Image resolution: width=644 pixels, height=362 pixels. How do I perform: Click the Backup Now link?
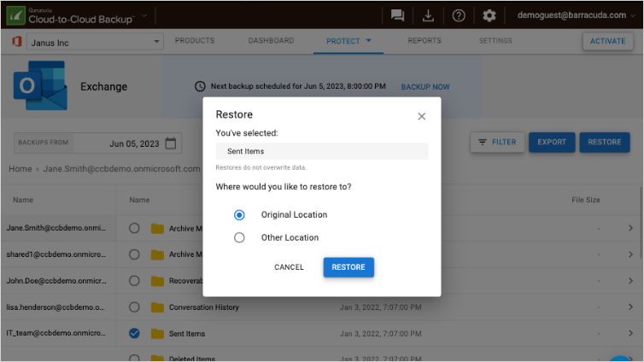[425, 87]
